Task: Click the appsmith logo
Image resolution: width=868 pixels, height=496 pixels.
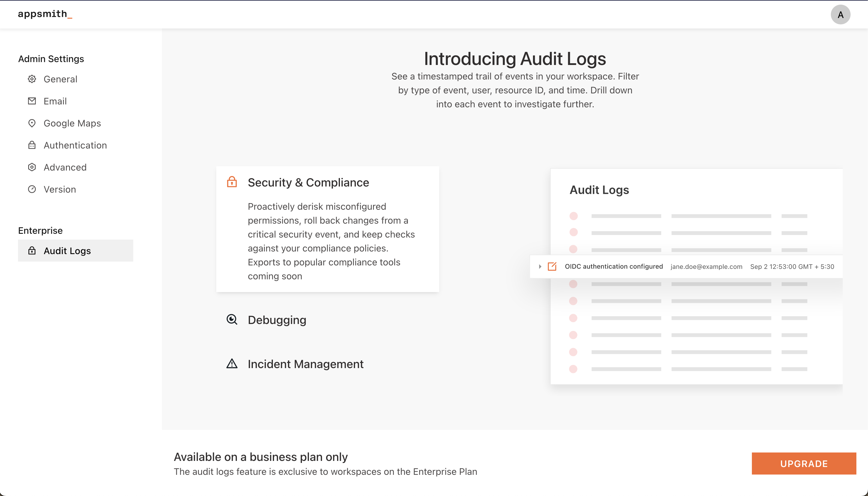Action: tap(45, 14)
